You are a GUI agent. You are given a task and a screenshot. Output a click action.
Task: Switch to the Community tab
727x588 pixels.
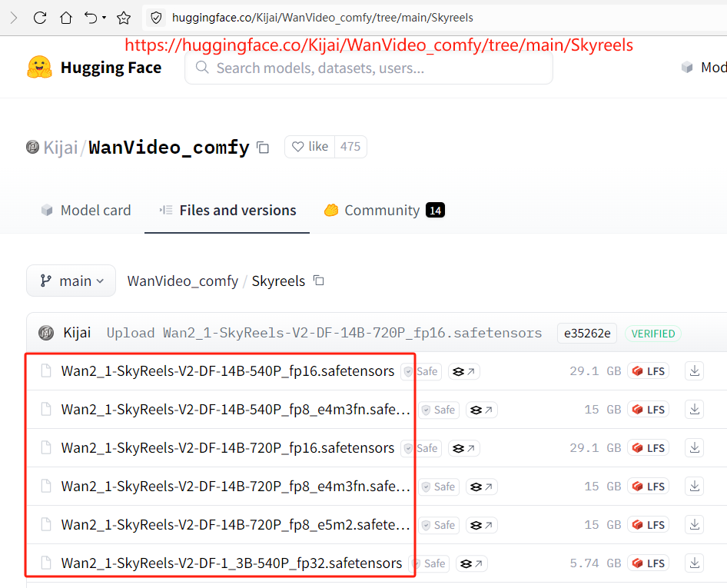tap(384, 211)
